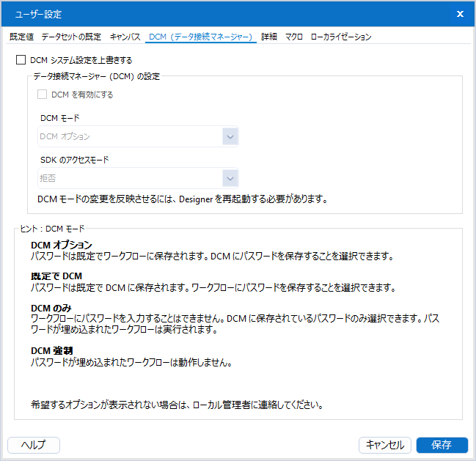476x461 pixels.
Task: Open the ローカライゼーション tab
Action: tap(341, 37)
